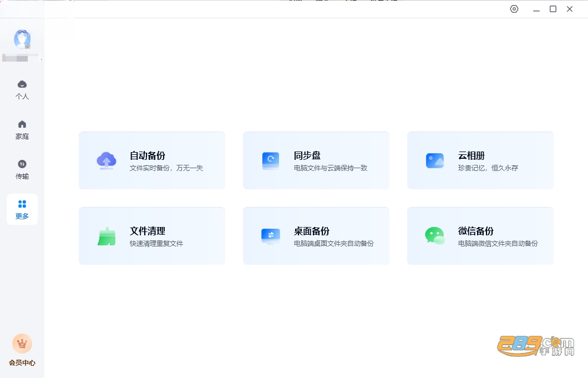Viewport: 588px width, 378px height.
Task: Open settings gear in title bar
Action: tap(514, 9)
